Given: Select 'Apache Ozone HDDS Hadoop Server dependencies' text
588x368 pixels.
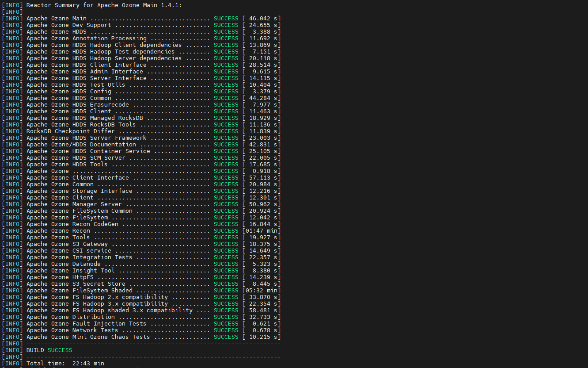Looking at the screenshot, I should pos(104,58).
